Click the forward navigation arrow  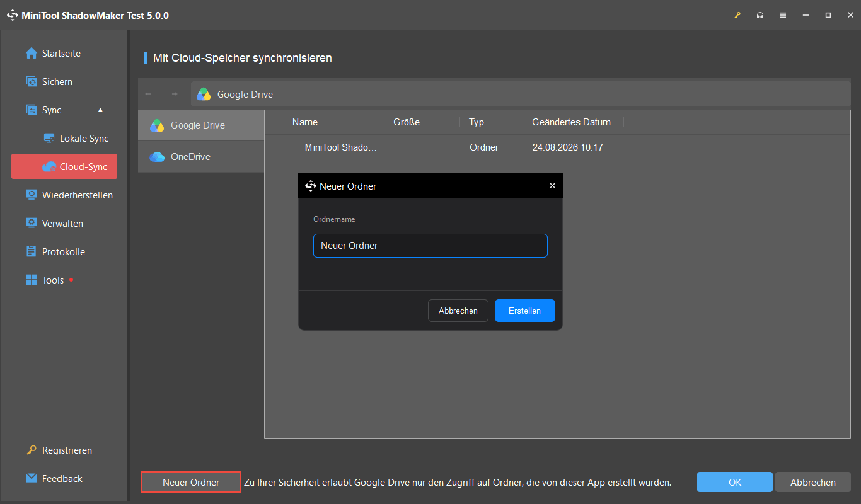point(175,94)
